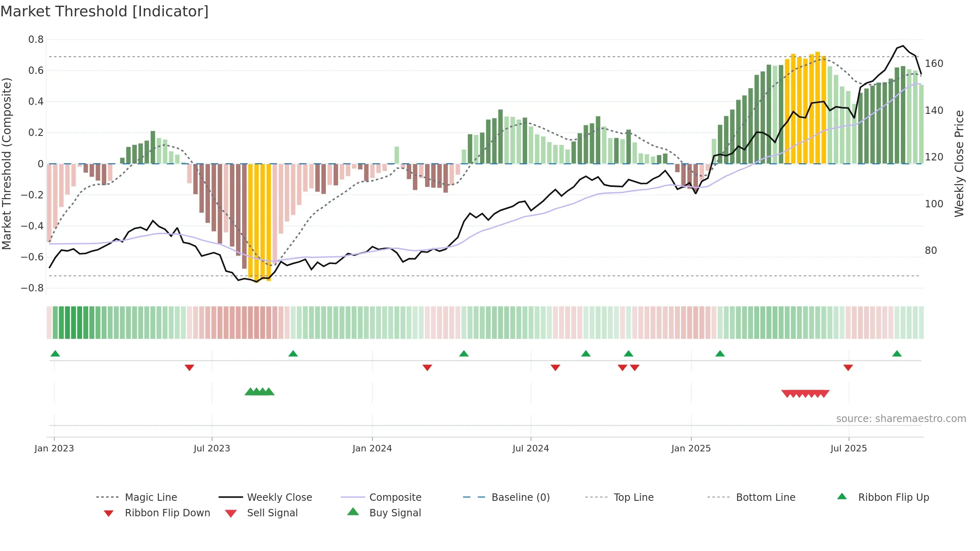Click the 140 right price axis label
This screenshot has height=551, width=980.
[x=934, y=111]
